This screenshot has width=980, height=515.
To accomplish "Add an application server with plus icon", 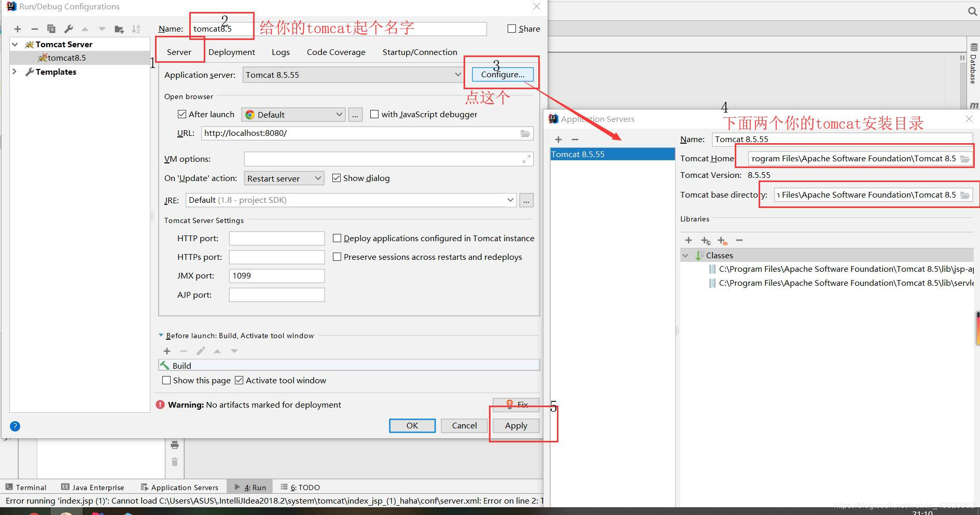I will tap(558, 140).
